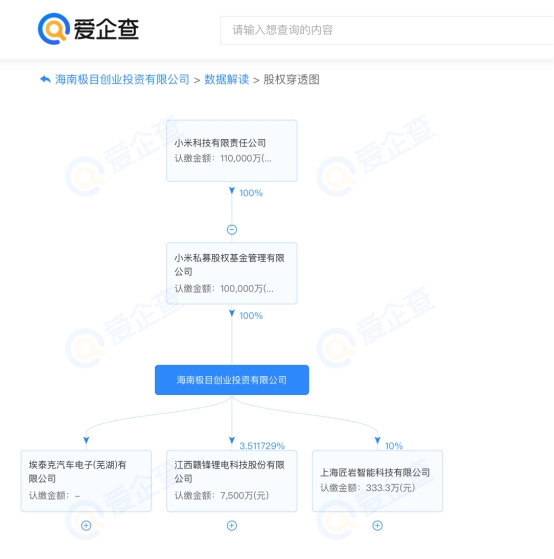Screen dimensions: 554x559
Task: Expand plus under 上海匠岩智能科技有限公司
Action: 378,525
